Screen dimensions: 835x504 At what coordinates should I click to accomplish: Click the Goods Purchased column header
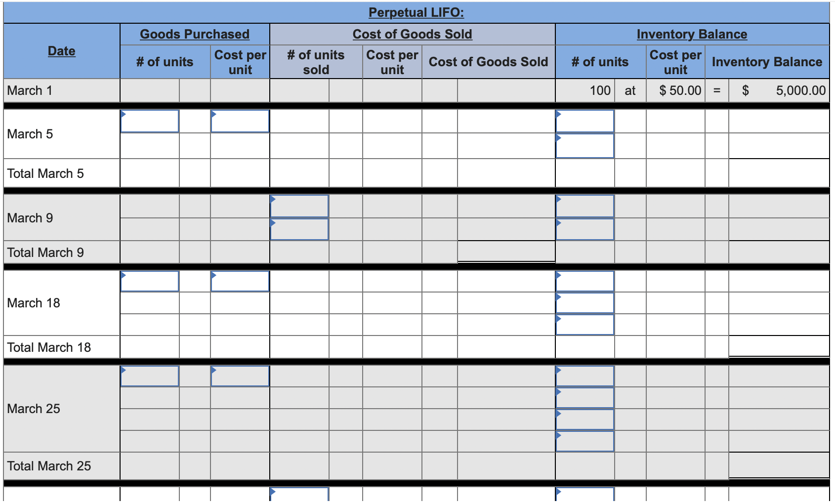click(x=195, y=34)
